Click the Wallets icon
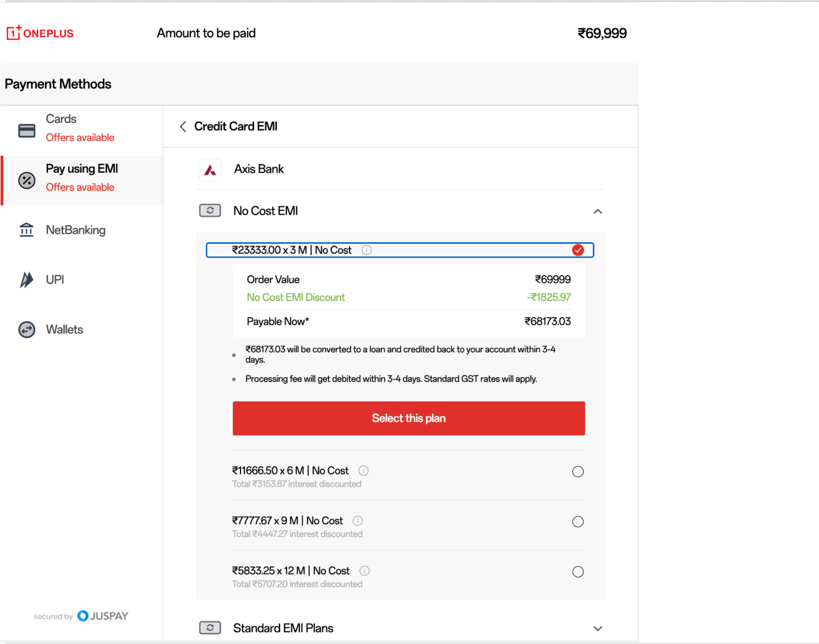Viewport: 819px width, 644px height. point(26,330)
